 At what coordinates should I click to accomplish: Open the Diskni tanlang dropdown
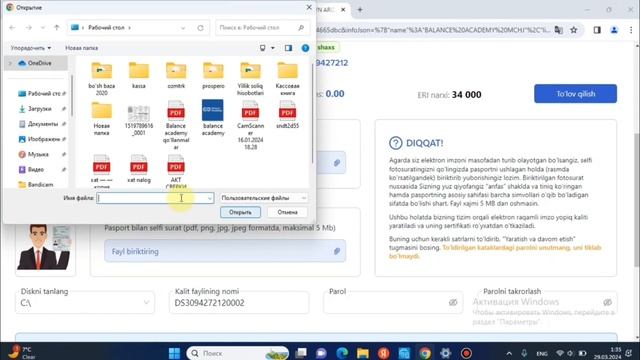click(x=85, y=303)
